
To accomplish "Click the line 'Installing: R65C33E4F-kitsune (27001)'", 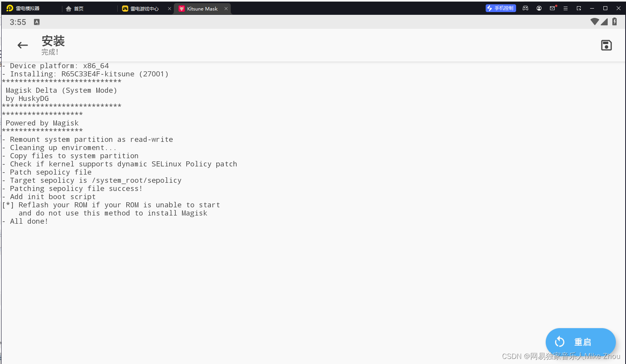I will pos(85,74).
